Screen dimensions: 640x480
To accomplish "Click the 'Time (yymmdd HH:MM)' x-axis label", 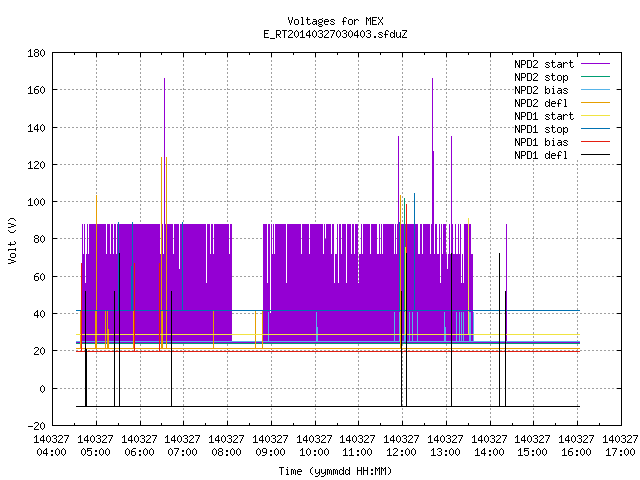I will click(335, 471).
